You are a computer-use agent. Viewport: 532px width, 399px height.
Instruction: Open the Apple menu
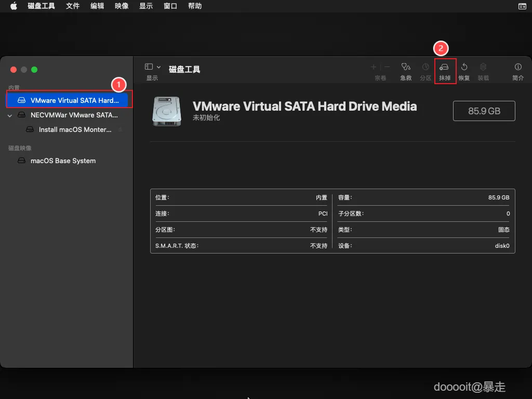tap(14, 6)
